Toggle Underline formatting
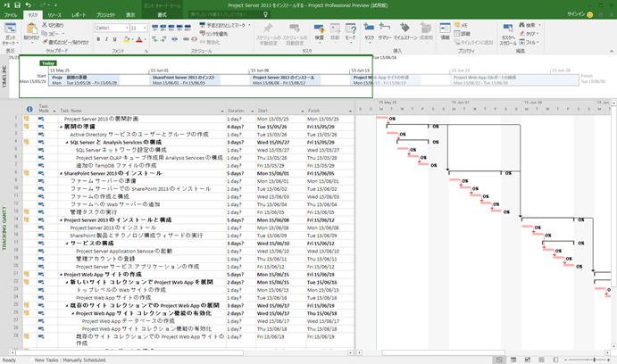Screen dimensions: 617x364 pyautogui.click(x=115, y=39)
